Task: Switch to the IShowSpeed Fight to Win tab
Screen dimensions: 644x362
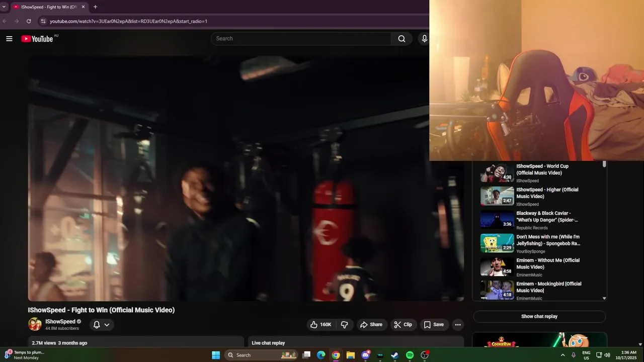Action: [49, 7]
